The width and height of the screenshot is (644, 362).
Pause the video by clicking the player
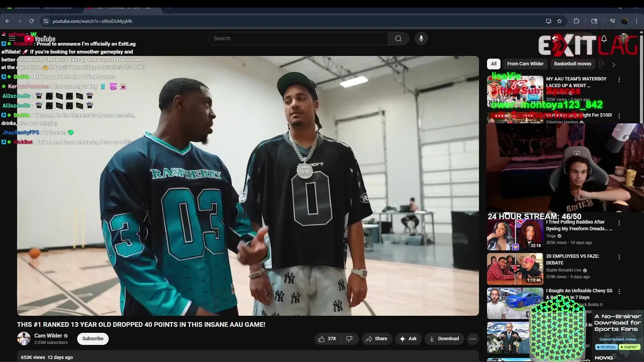248,186
